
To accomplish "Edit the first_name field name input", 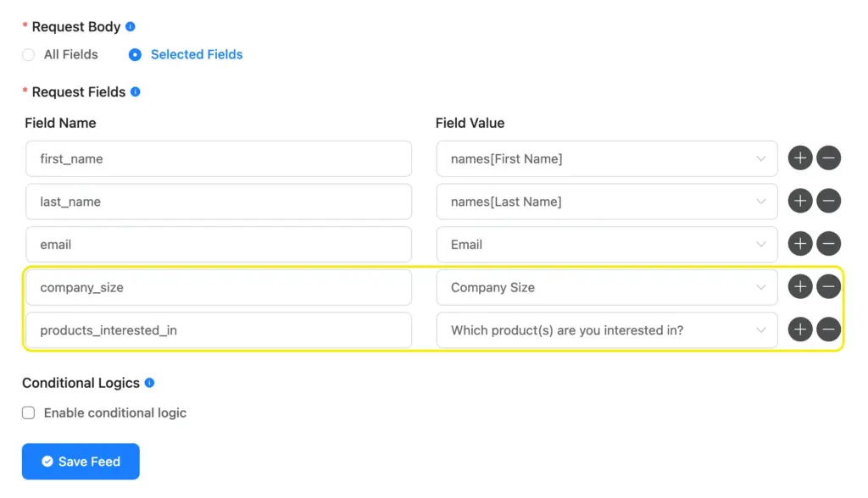I will tap(219, 159).
